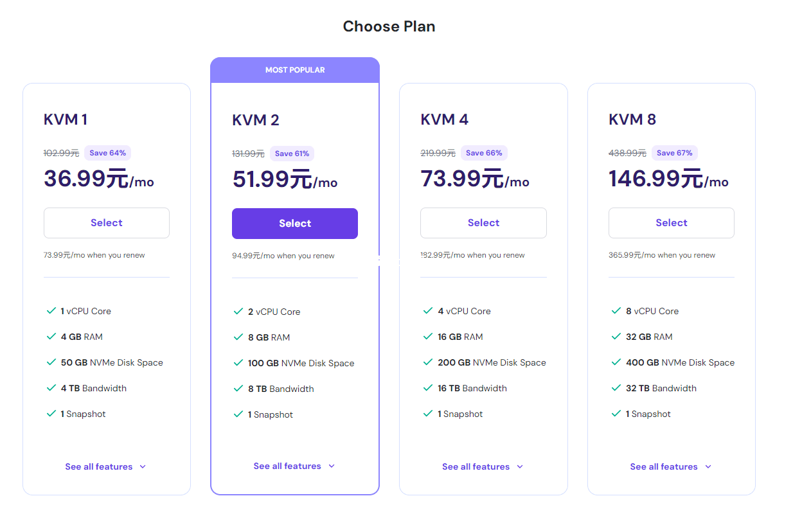
Task: Expand See all features for KVM 2
Action: point(294,466)
